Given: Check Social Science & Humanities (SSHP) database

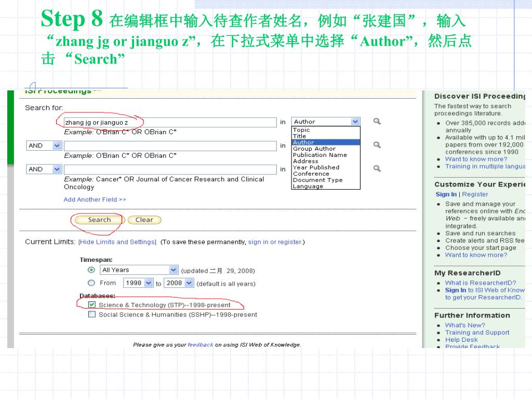Looking at the screenshot, I should click(x=91, y=314).
